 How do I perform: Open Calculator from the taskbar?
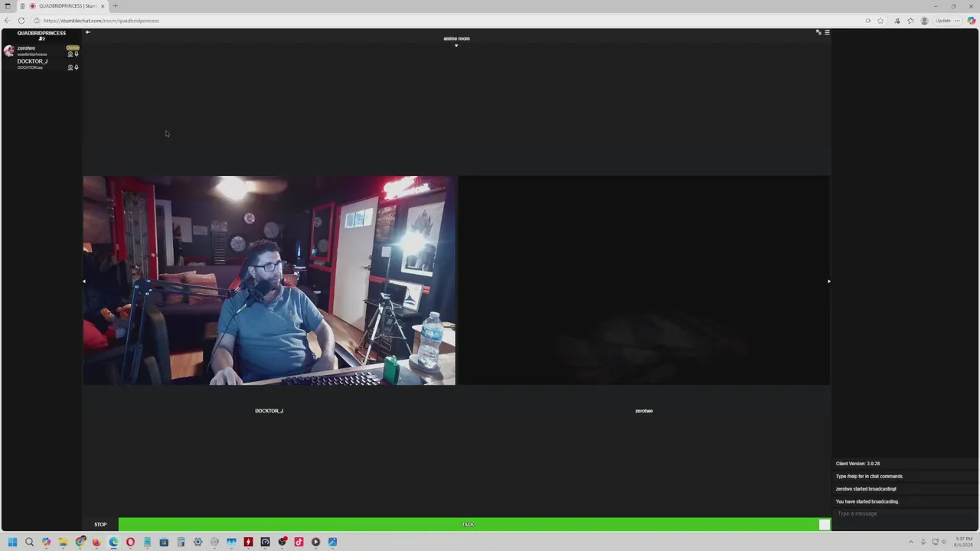pyautogui.click(x=181, y=542)
